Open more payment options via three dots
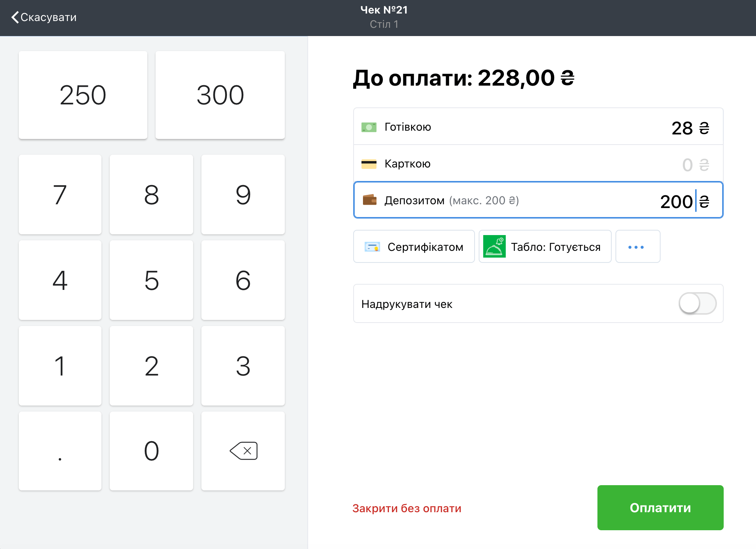This screenshot has height=549, width=756. coord(637,247)
